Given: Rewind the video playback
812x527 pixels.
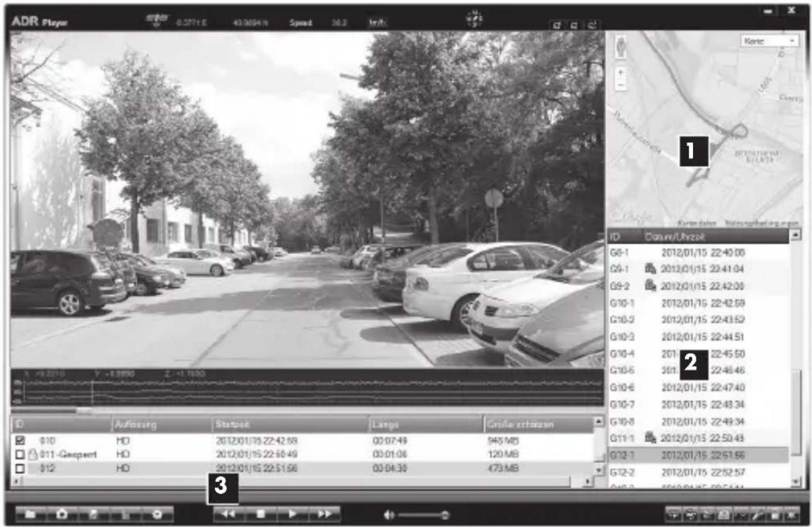Looking at the screenshot, I should (229, 514).
